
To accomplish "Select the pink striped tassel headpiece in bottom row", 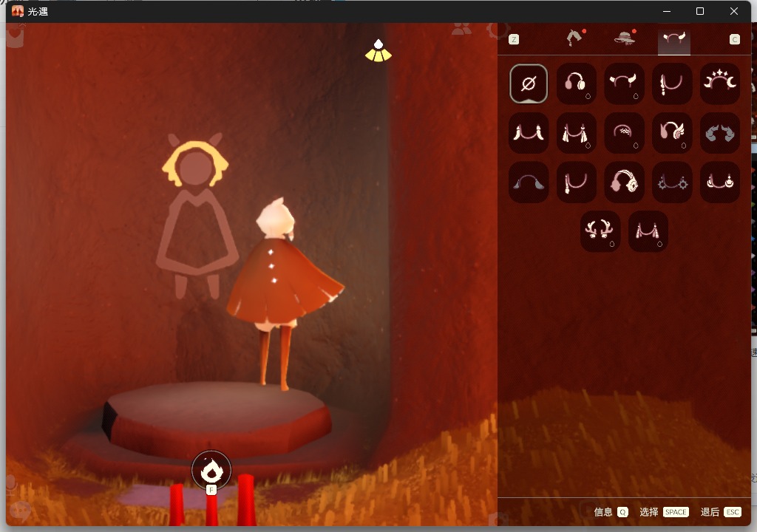I will click(x=648, y=231).
